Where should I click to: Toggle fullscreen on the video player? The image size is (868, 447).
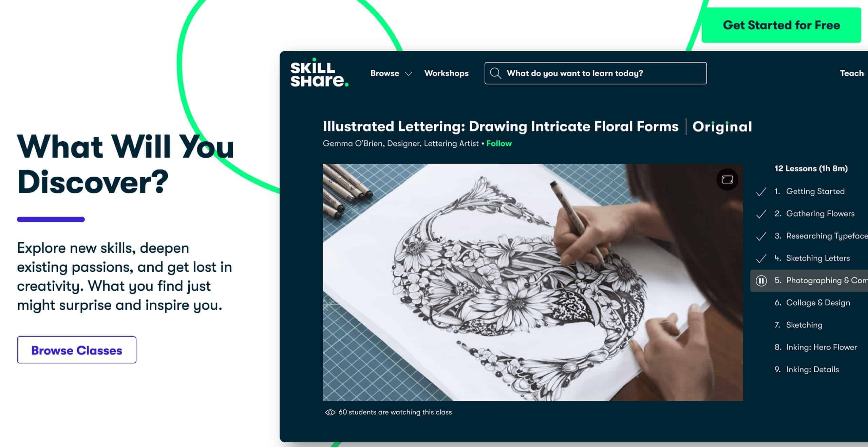[x=727, y=179]
